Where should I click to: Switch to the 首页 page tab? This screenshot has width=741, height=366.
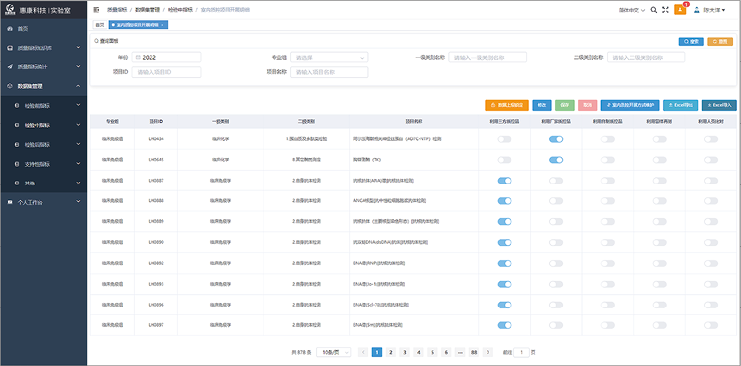99,25
